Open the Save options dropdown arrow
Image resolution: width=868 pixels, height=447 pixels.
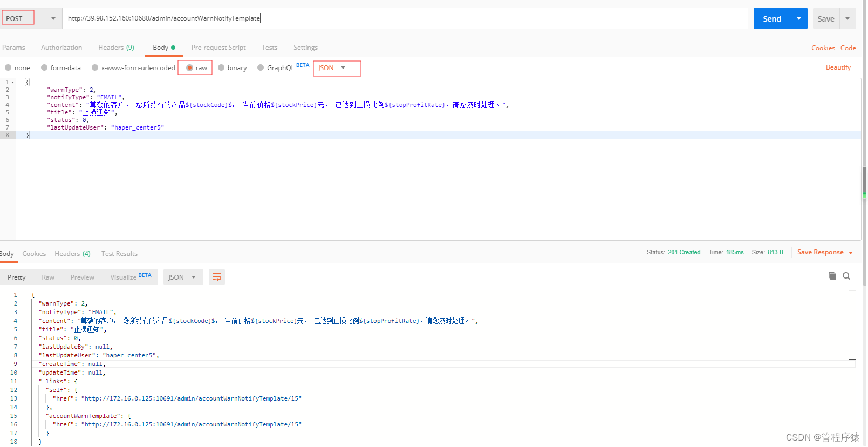pos(848,18)
